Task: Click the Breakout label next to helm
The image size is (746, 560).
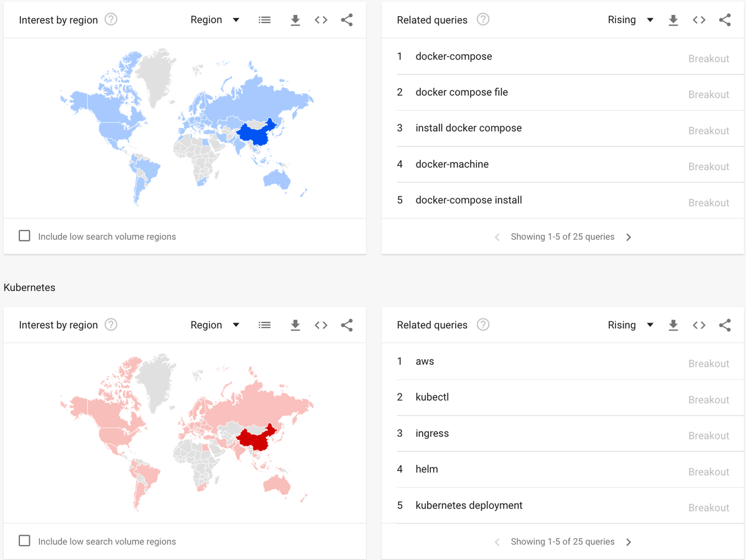Action: click(x=708, y=472)
